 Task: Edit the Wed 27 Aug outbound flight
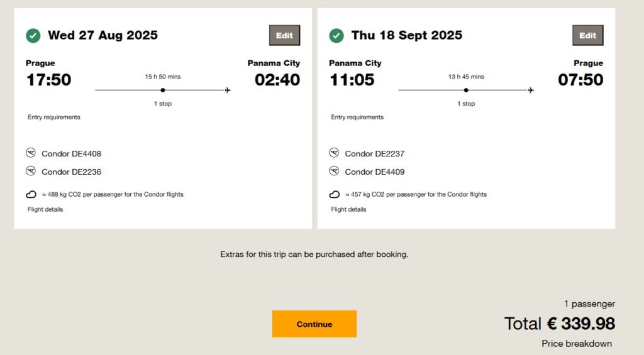coord(285,35)
